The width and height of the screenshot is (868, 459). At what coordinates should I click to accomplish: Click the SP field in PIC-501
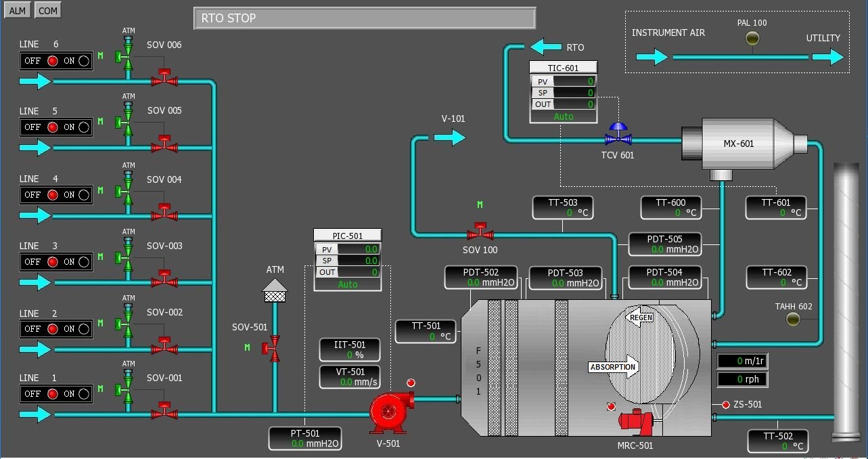click(x=358, y=261)
